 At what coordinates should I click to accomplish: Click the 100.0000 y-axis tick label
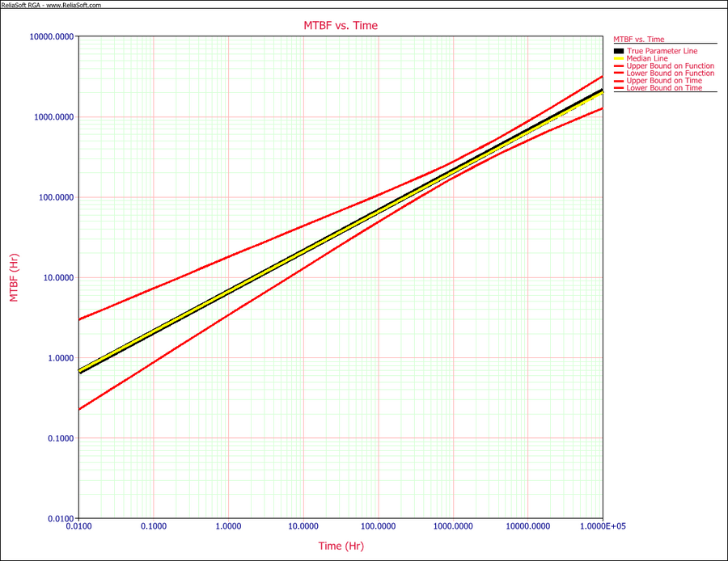56,197
